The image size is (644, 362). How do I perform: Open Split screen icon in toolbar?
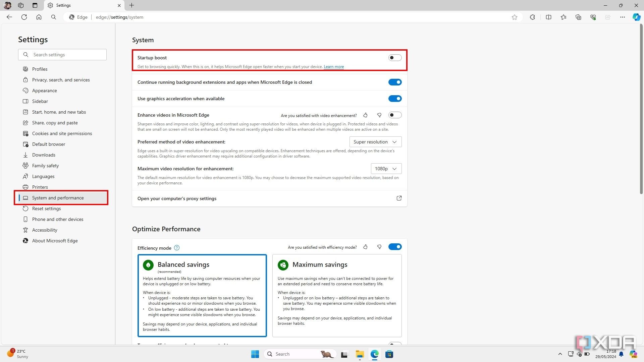click(549, 17)
